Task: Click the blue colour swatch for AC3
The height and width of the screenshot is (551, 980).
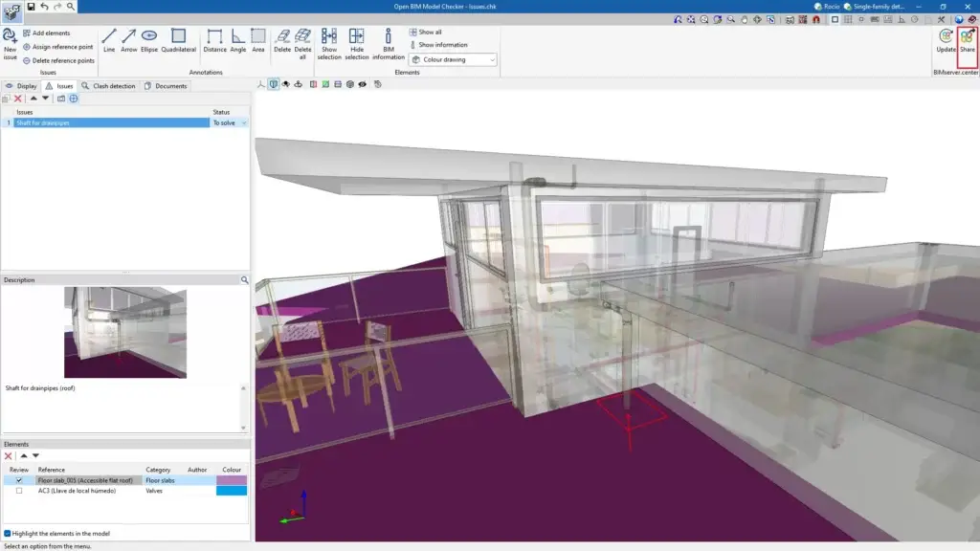Action: [231, 491]
